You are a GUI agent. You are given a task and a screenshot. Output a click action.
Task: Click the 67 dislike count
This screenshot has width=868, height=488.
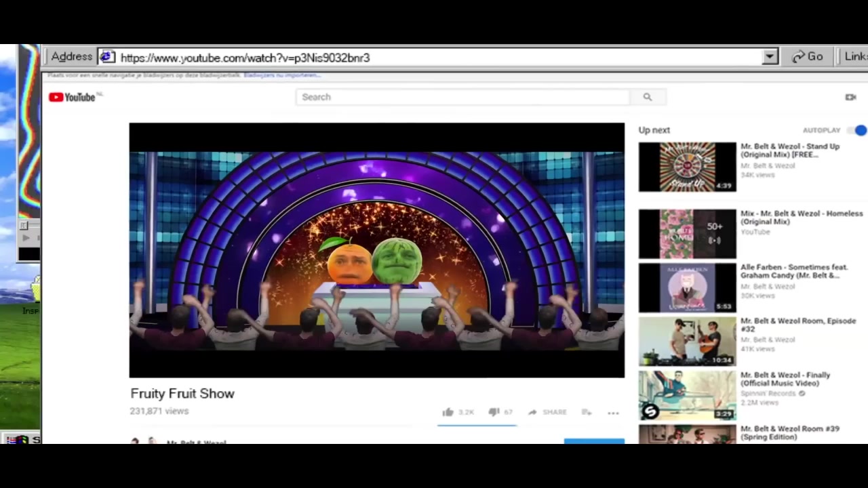point(508,412)
